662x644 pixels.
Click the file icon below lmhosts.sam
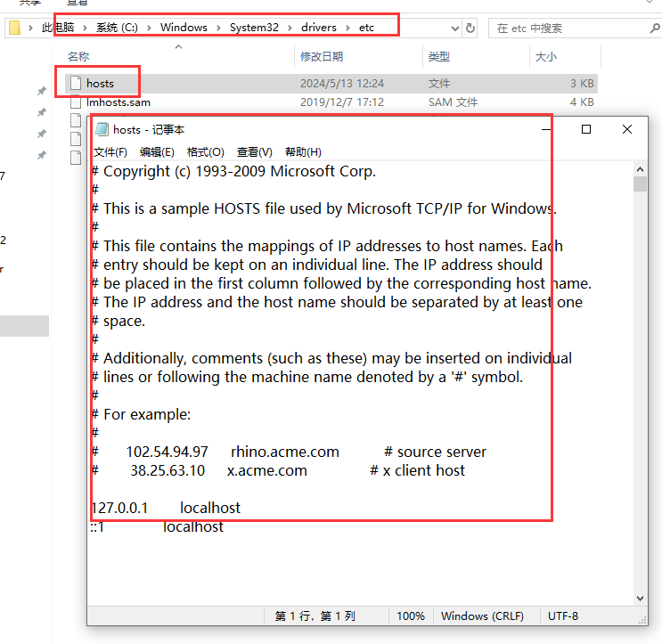click(76, 120)
